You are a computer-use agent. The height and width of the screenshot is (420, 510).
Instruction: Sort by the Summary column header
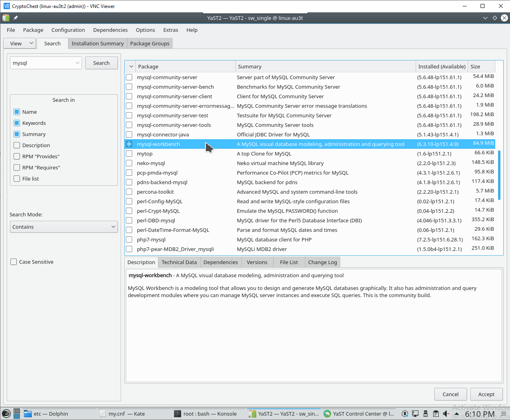pos(325,66)
